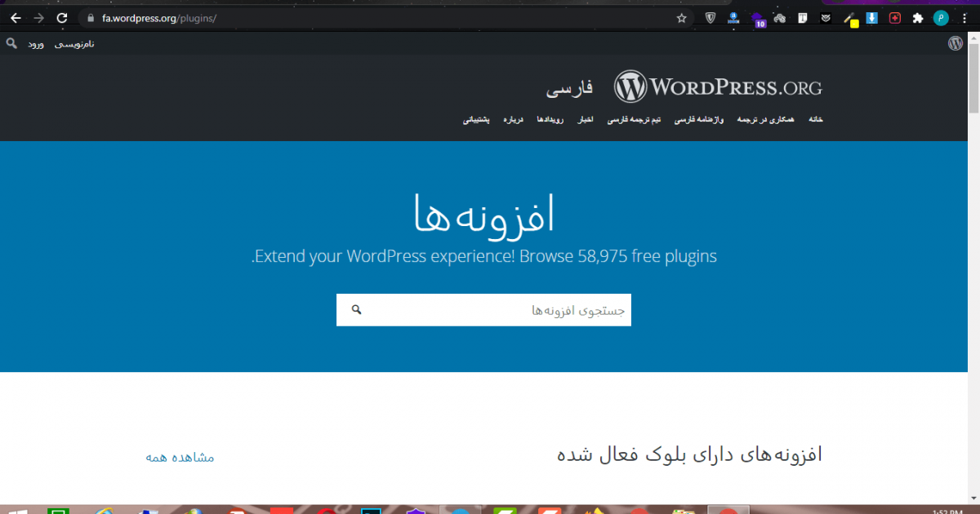This screenshot has width=980, height=514.
Task: Open the درباره menu item
Action: coord(512,120)
